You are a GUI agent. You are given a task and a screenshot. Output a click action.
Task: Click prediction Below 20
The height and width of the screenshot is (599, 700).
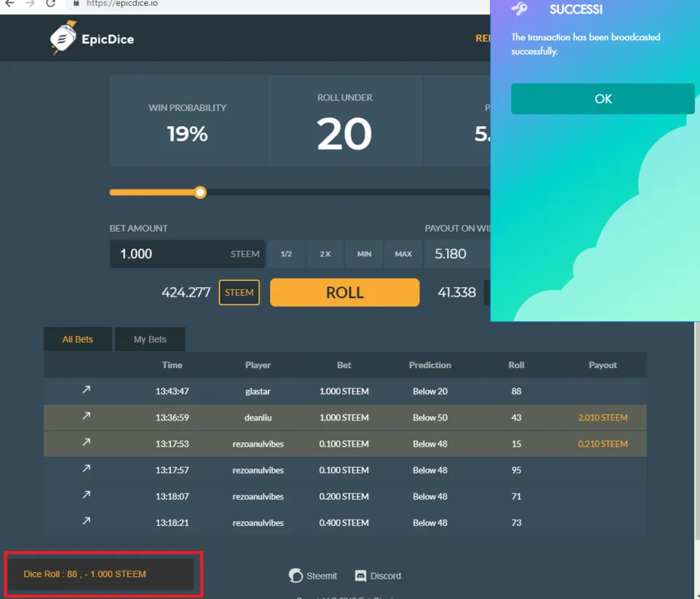[x=430, y=391]
